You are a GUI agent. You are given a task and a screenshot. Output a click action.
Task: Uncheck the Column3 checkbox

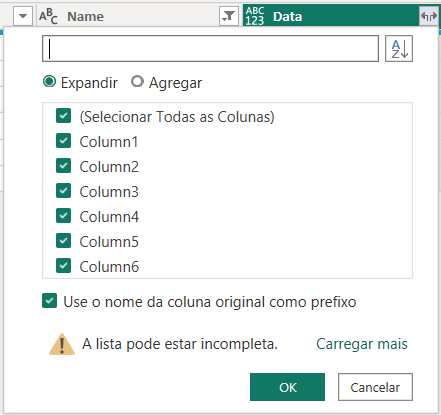(x=63, y=191)
